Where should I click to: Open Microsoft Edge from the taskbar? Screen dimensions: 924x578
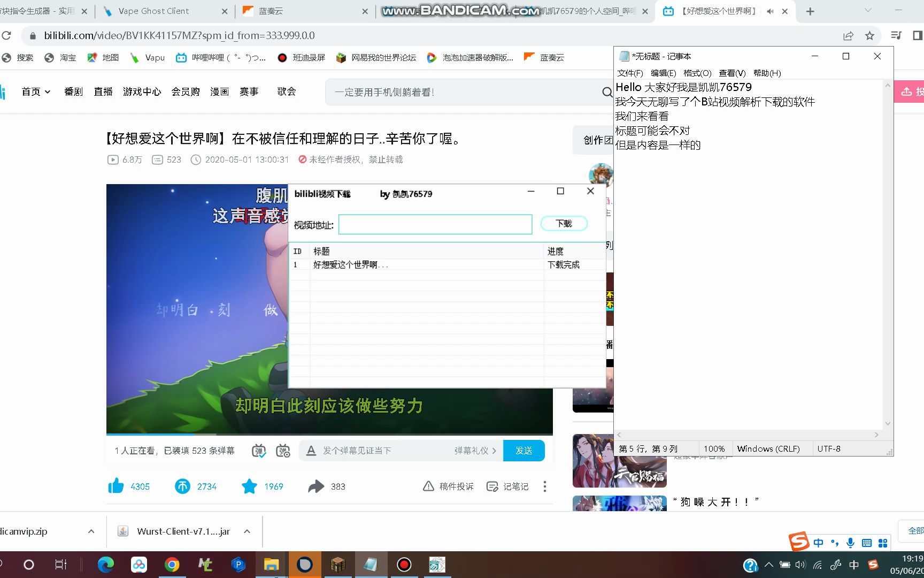click(x=105, y=565)
